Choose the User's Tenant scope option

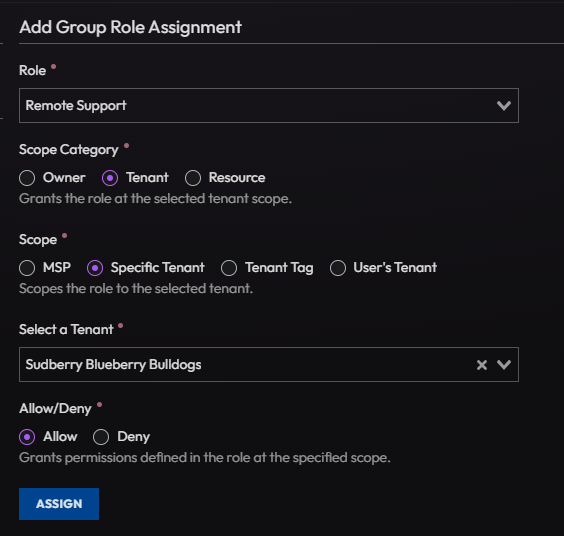(x=338, y=268)
